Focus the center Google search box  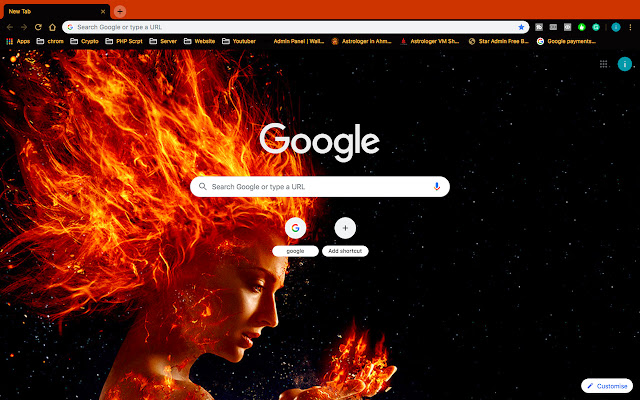click(320, 187)
